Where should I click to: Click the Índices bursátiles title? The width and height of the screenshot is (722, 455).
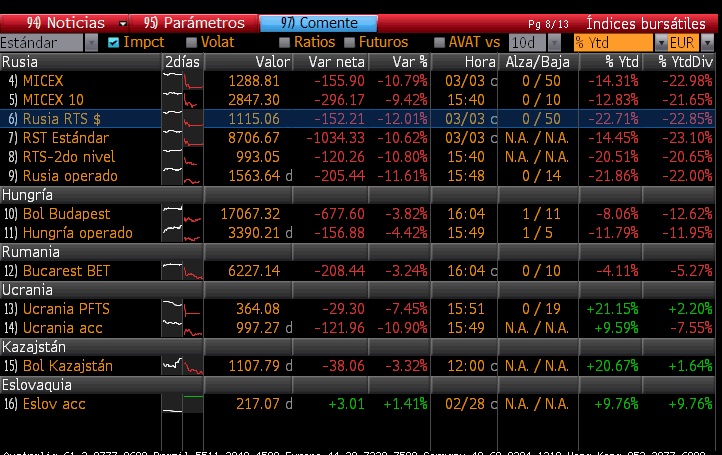[646, 23]
